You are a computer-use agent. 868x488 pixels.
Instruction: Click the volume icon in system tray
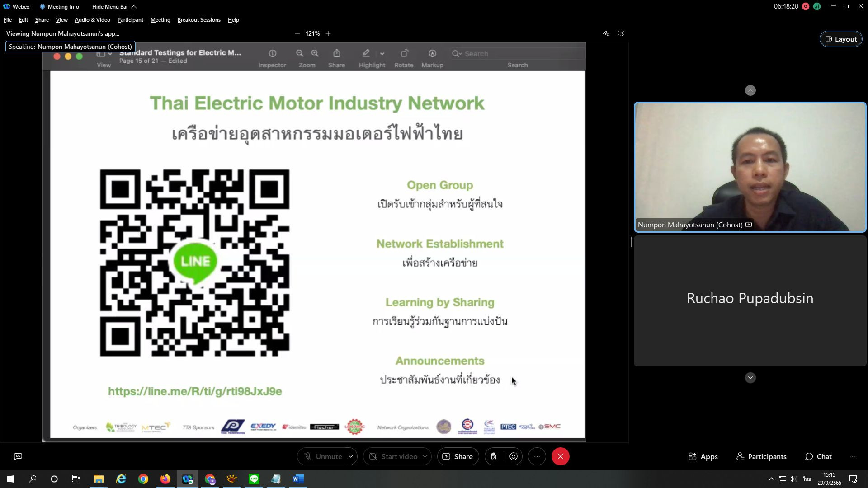pos(793,479)
